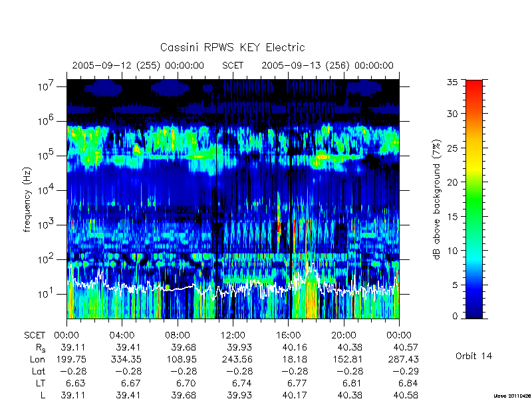
Task: Click the 'Lon' row label
Action: pyautogui.click(x=37, y=359)
